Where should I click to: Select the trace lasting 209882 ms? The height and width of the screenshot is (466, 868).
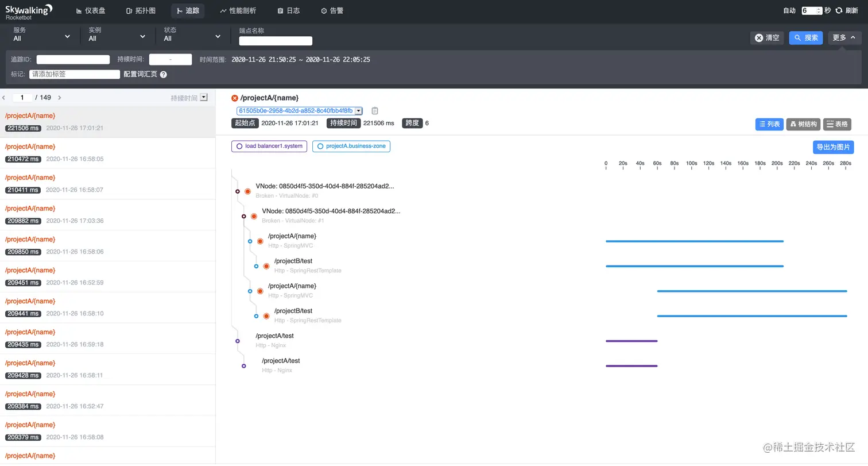[107, 215]
